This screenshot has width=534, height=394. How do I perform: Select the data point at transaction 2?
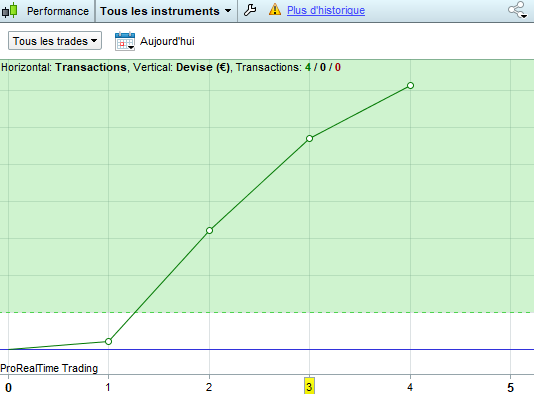[x=209, y=231]
